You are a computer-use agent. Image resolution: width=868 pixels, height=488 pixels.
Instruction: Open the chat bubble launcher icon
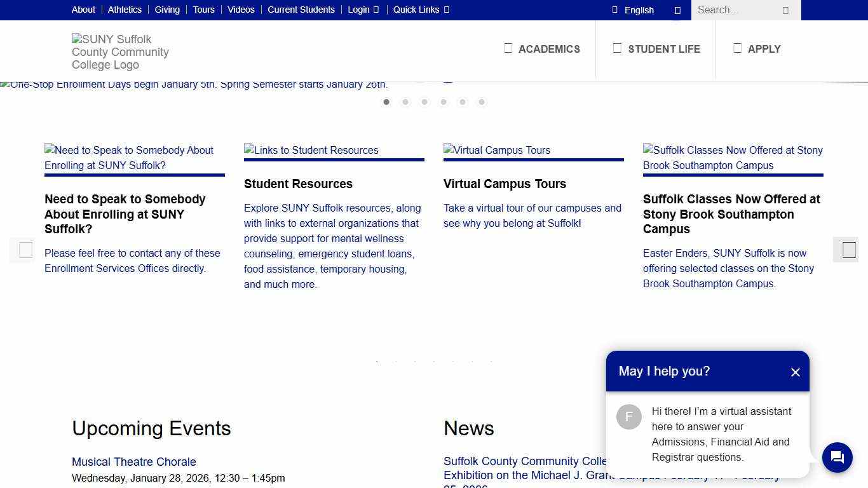tap(837, 457)
